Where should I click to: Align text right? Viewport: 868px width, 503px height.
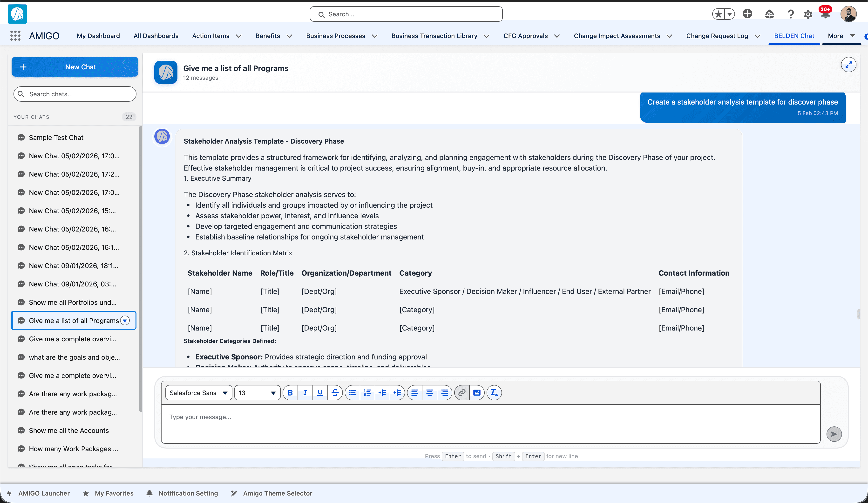[x=445, y=393]
